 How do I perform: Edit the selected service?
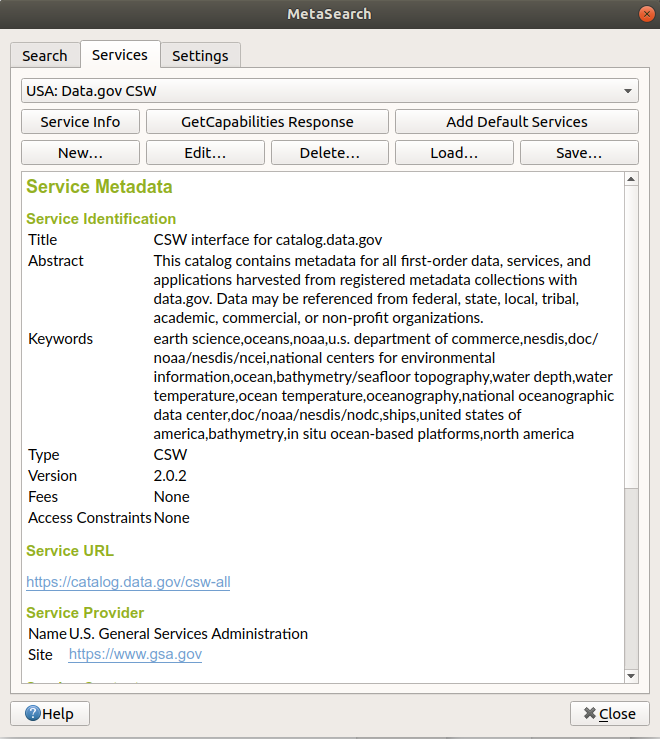tap(205, 153)
